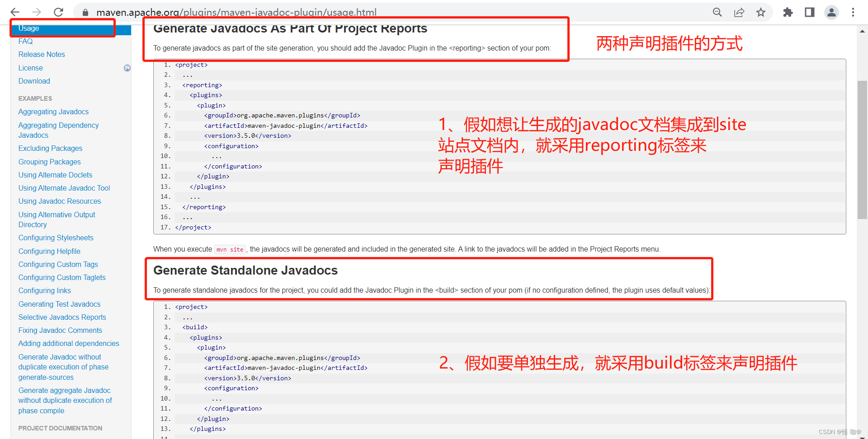Open the browser extensions puzzle icon
This screenshot has height=439, width=868.
(x=788, y=12)
